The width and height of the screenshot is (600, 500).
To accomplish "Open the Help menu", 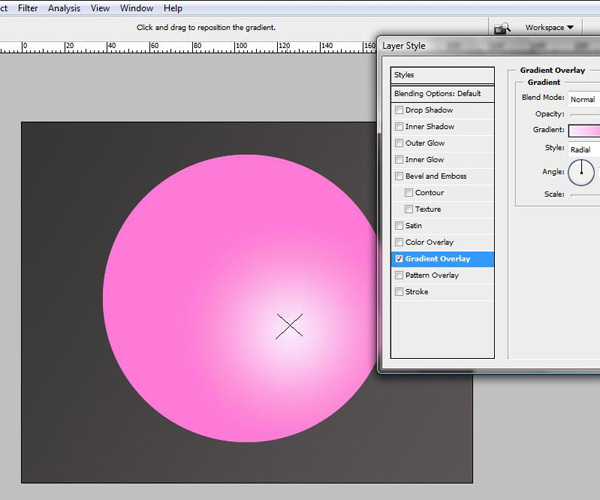I will coord(173,8).
